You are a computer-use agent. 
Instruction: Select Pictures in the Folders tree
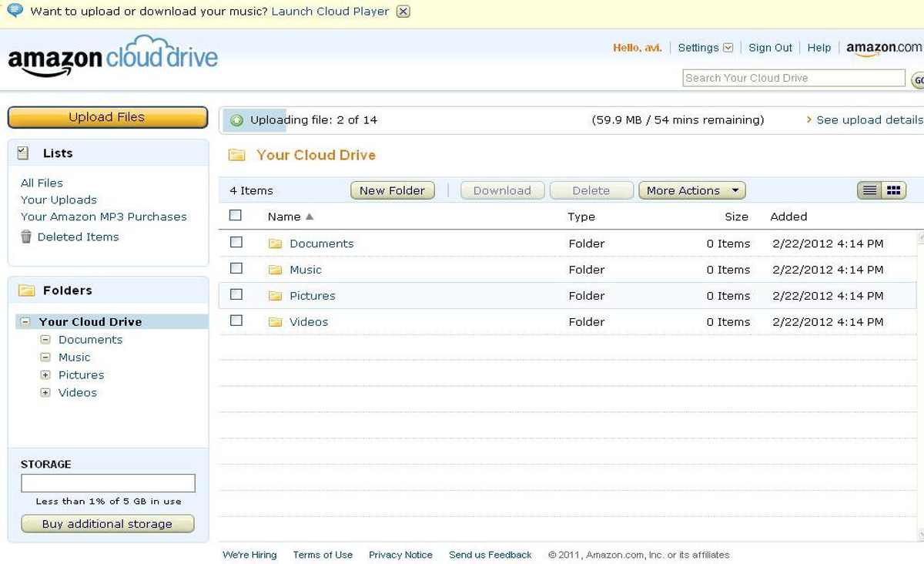point(81,375)
